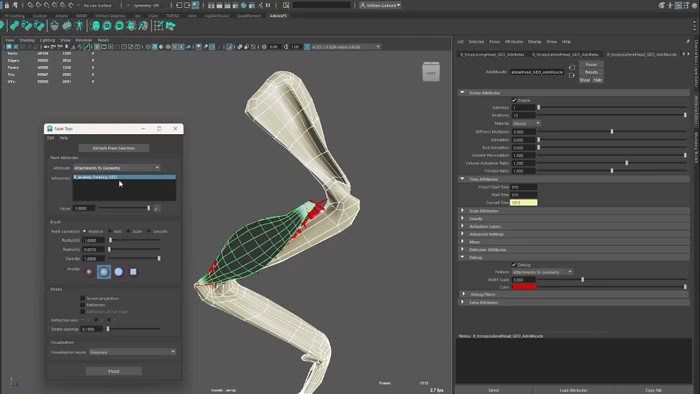The width and height of the screenshot is (700, 394).
Task: Open the Lighting menu in viewport
Action: tap(47, 40)
